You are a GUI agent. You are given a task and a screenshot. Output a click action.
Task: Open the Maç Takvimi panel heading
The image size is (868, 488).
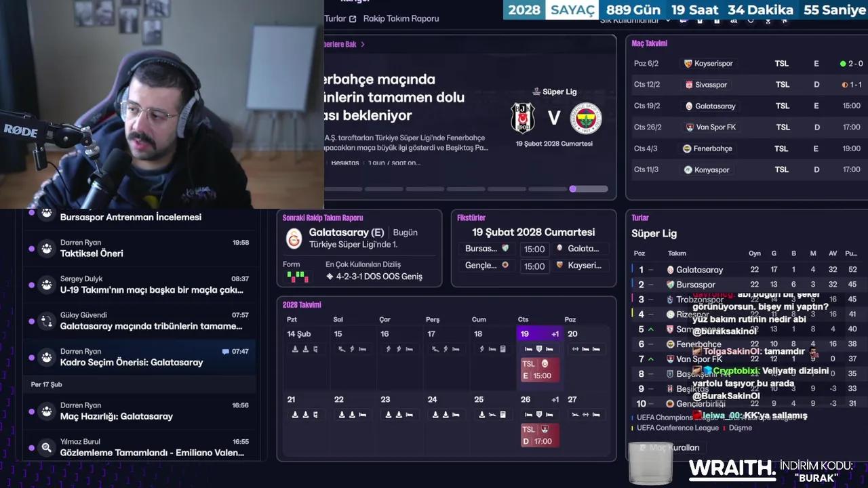point(650,43)
